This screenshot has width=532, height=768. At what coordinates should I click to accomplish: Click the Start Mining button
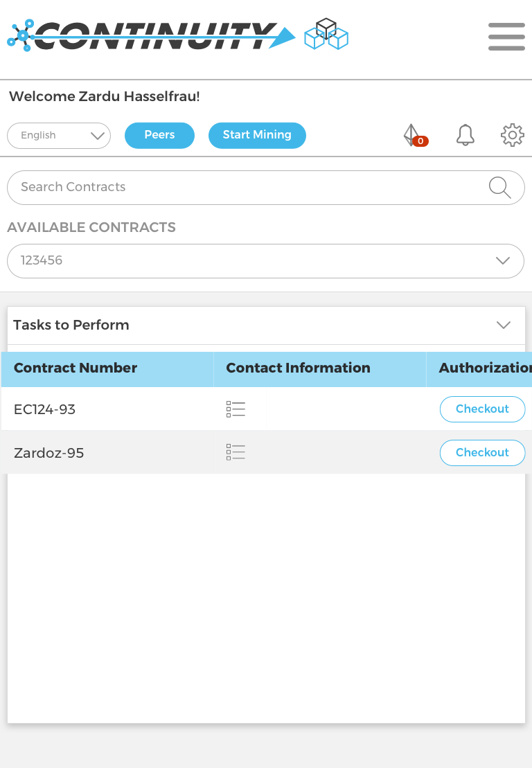[x=257, y=135]
